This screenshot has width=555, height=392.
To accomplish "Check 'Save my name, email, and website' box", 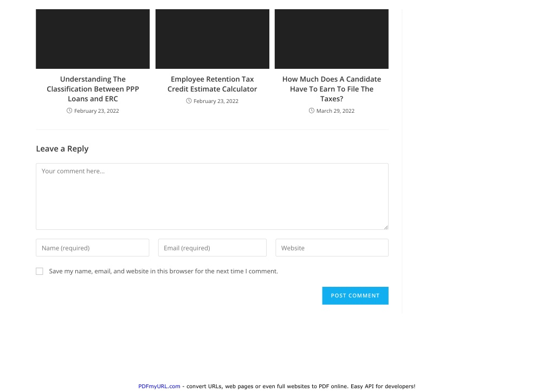I will pyautogui.click(x=39, y=271).
